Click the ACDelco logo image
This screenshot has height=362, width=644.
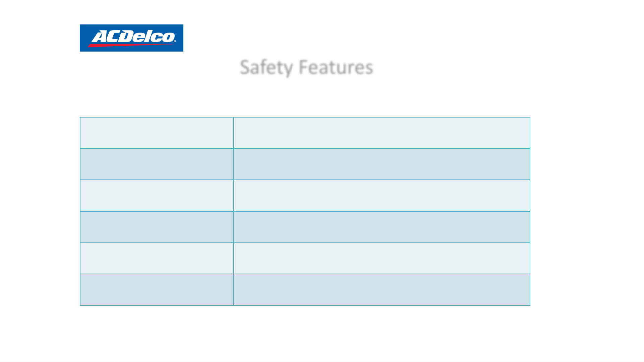tap(131, 38)
